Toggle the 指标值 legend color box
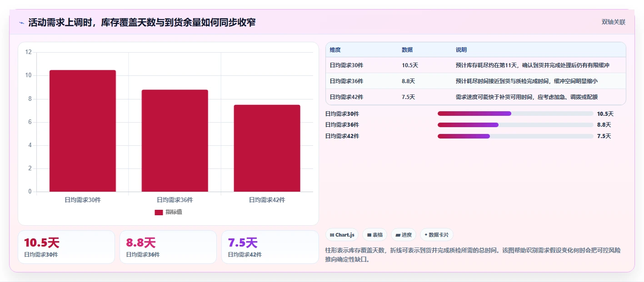Screen dimensions: 644x282 pyautogui.click(x=159, y=213)
